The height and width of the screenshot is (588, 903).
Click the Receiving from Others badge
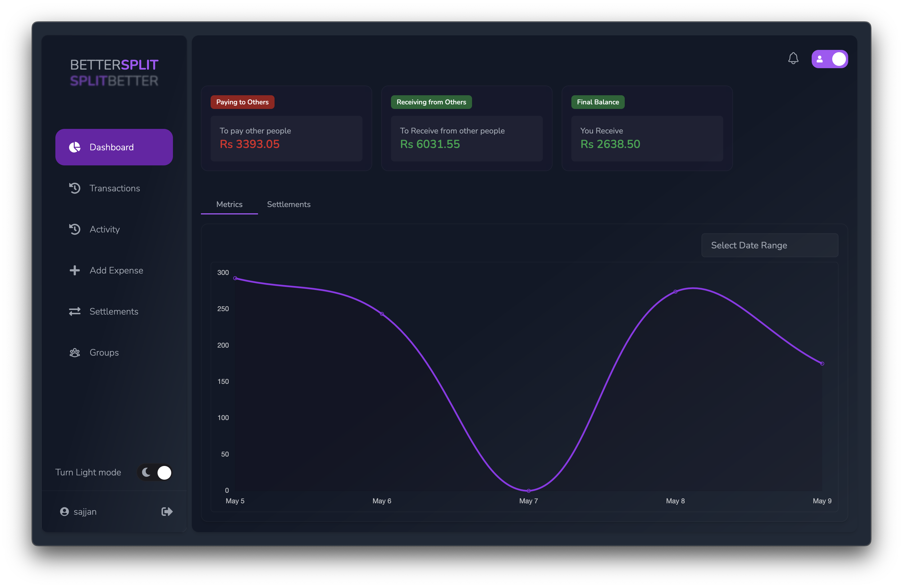pyautogui.click(x=431, y=102)
